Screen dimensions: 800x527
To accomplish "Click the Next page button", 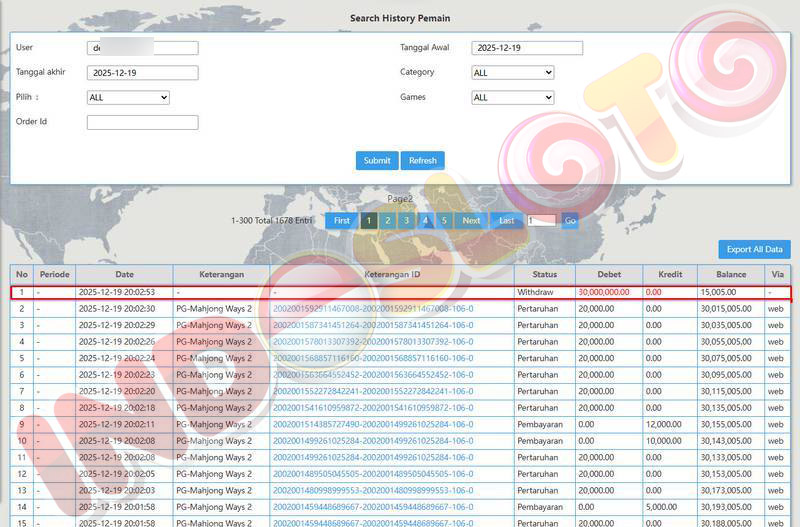I will click(471, 220).
